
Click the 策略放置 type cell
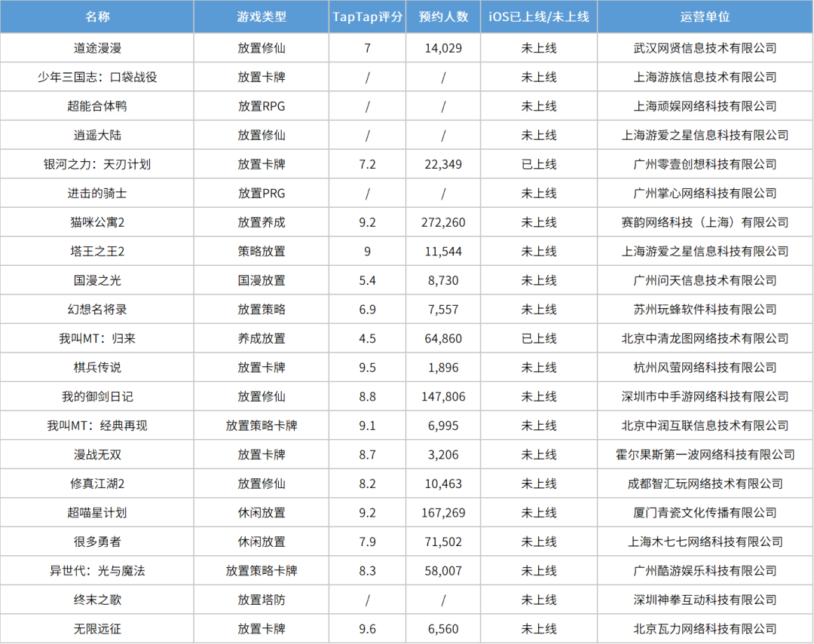(261, 251)
